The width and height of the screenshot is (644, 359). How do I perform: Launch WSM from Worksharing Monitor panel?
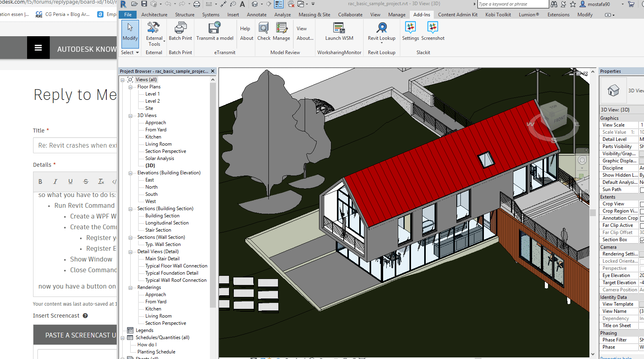(339, 32)
